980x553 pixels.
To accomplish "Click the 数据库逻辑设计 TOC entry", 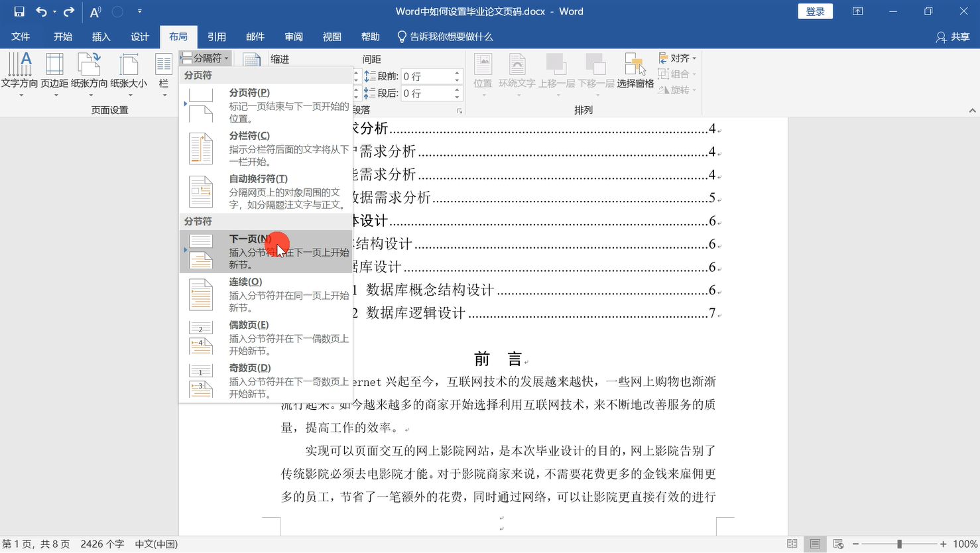I will point(416,313).
